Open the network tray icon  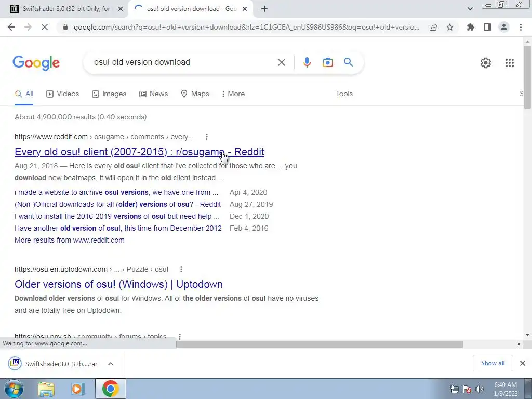(x=454, y=389)
